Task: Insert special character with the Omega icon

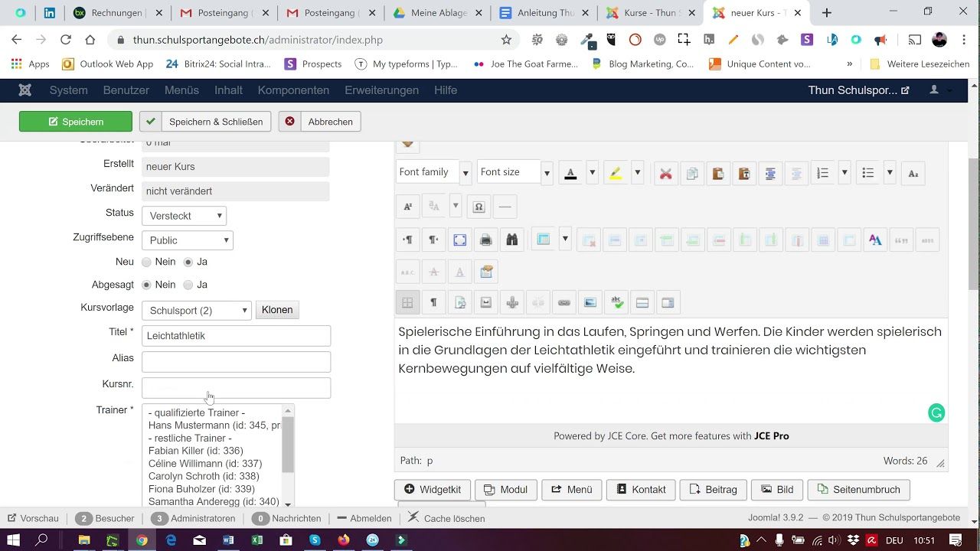Action: pyautogui.click(x=479, y=207)
